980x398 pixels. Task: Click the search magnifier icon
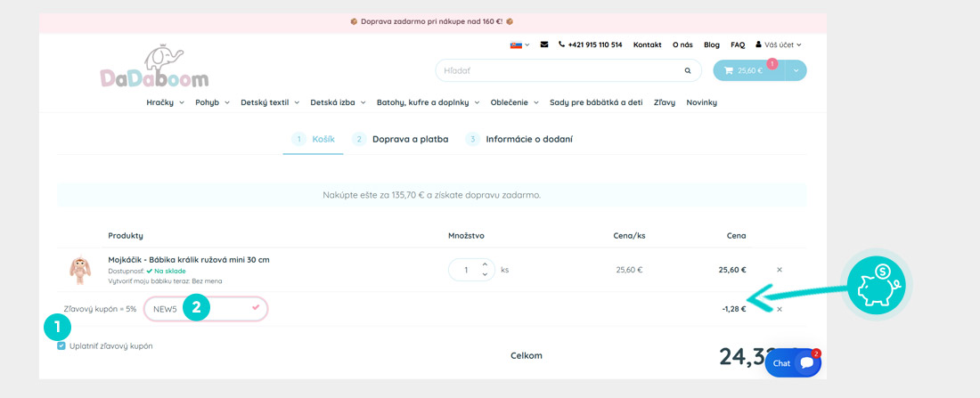[x=687, y=70]
